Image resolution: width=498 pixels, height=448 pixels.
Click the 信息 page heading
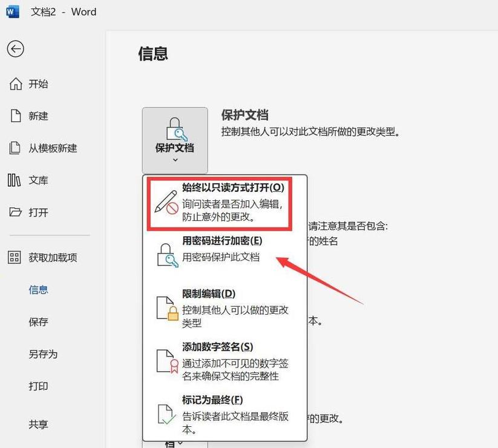point(152,53)
